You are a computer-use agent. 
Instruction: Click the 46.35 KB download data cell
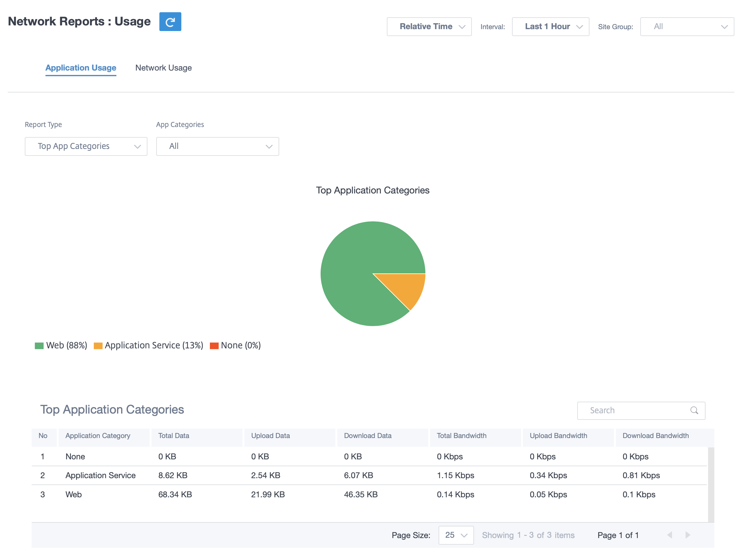(x=360, y=494)
